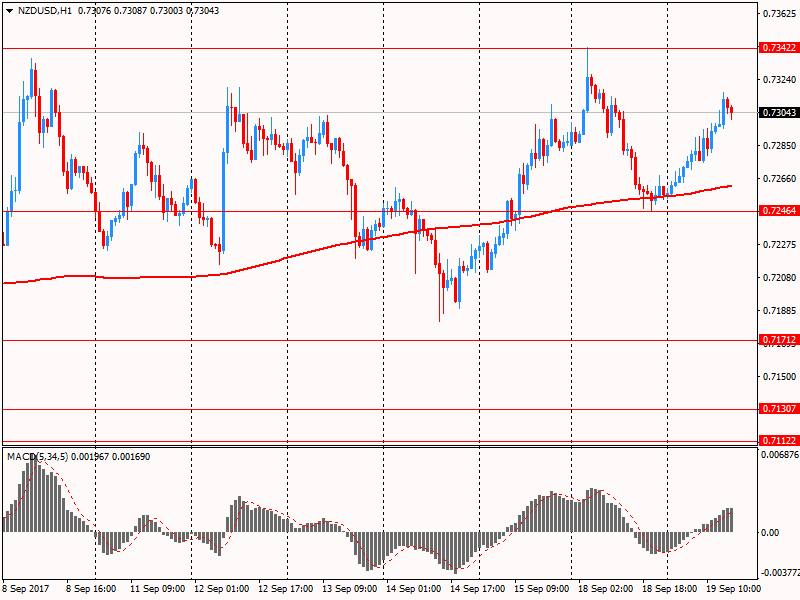Click the 0.72080 price scale value
Image resolution: width=800 pixels, height=600 pixels.
point(780,278)
